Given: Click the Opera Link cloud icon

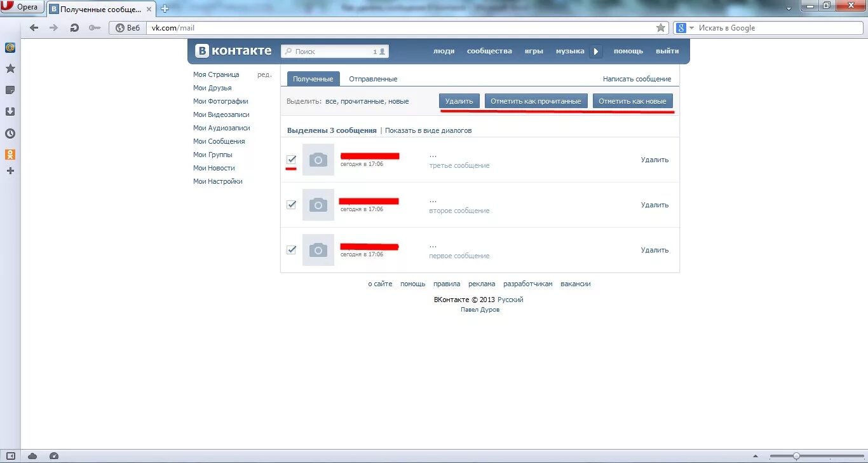Looking at the screenshot, I should coord(32,456).
